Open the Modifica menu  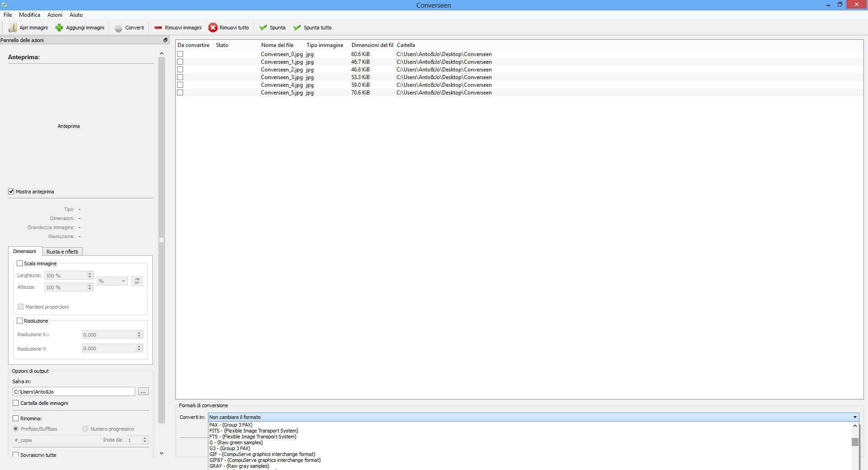(29, 15)
